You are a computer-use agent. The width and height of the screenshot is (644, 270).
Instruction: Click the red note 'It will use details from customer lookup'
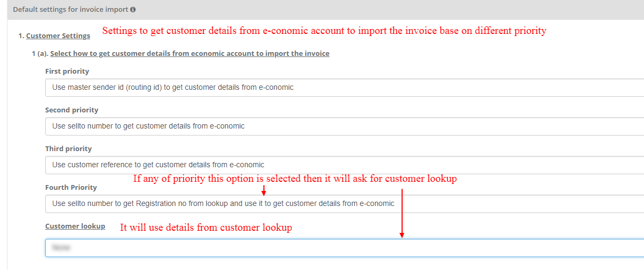click(206, 228)
